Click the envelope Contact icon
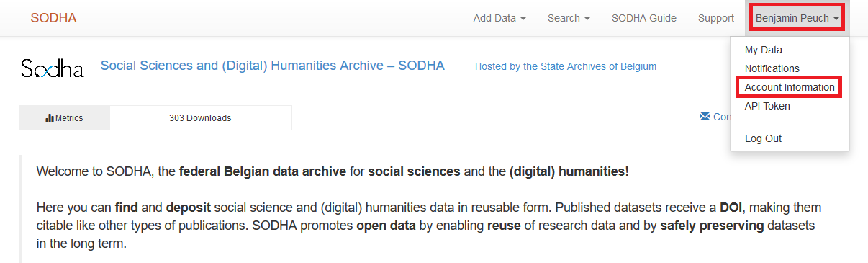Screen dimensions: 868x263 point(705,117)
